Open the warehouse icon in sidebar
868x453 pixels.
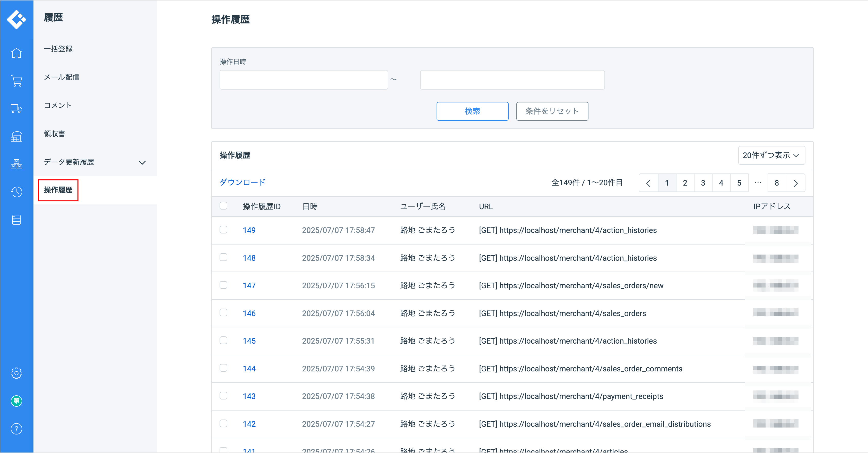click(x=16, y=136)
